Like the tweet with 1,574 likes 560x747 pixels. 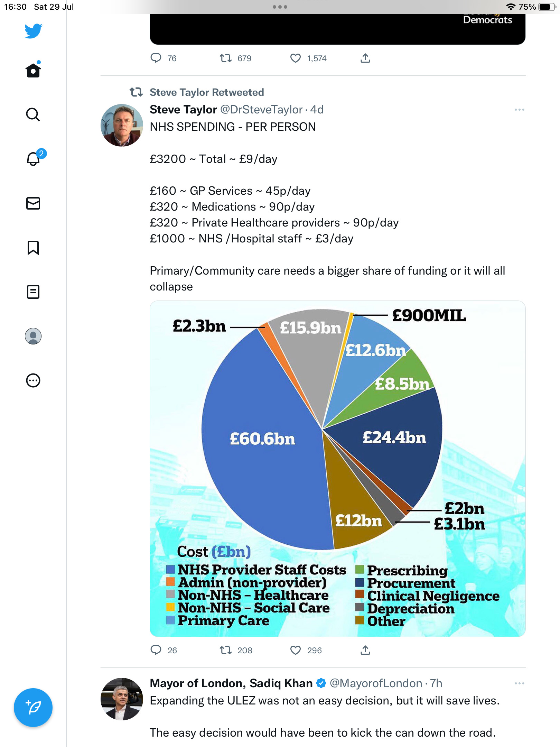[296, 58]
